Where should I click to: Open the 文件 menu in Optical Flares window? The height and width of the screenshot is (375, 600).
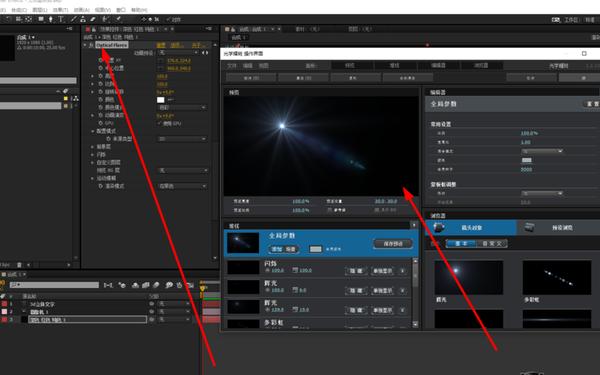[232, 66]
